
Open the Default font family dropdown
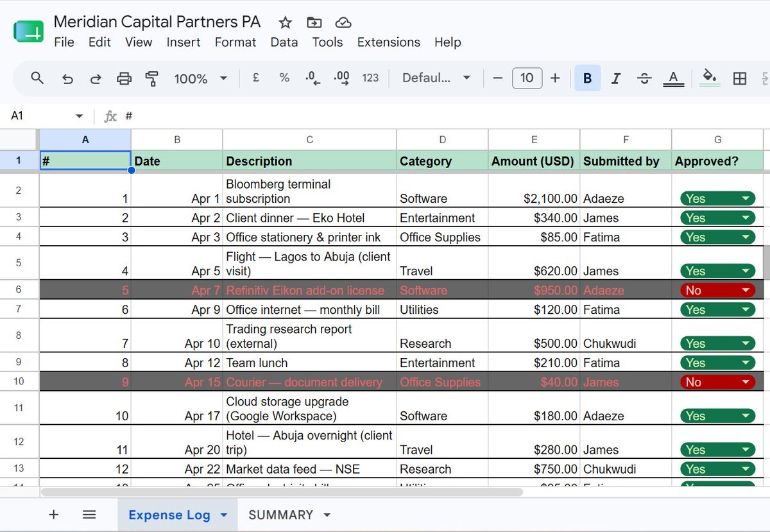pyautogui.click(x=436, y=78)
